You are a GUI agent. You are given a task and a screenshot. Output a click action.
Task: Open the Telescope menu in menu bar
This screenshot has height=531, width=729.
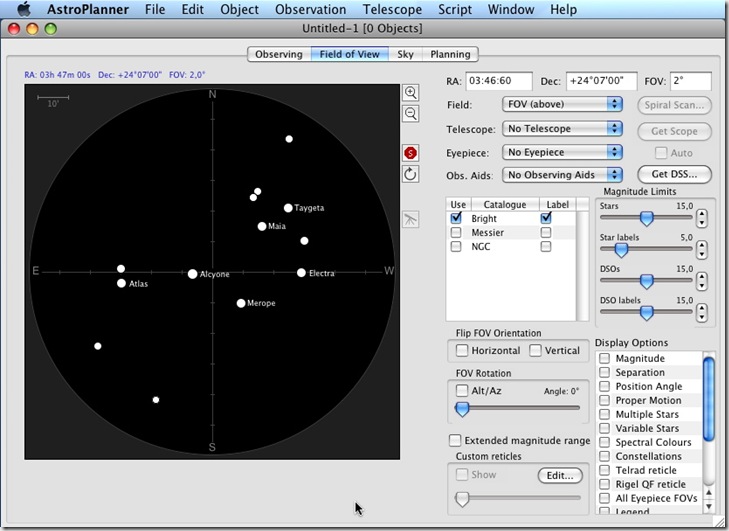392,9
